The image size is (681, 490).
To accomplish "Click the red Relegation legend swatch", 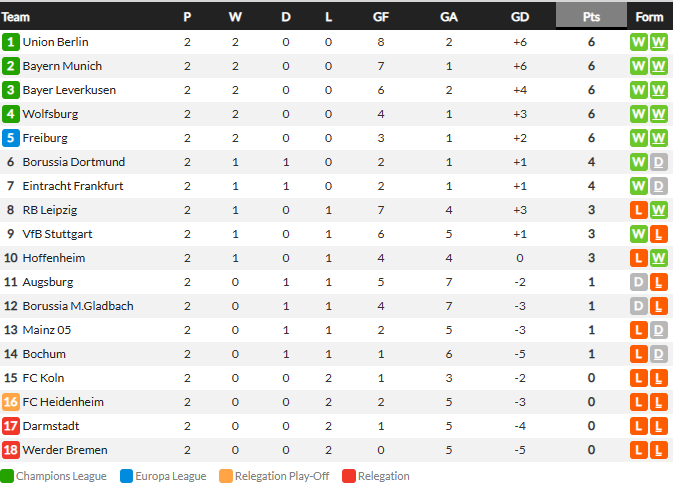I will pyautogui.click(x=349, y=476).
